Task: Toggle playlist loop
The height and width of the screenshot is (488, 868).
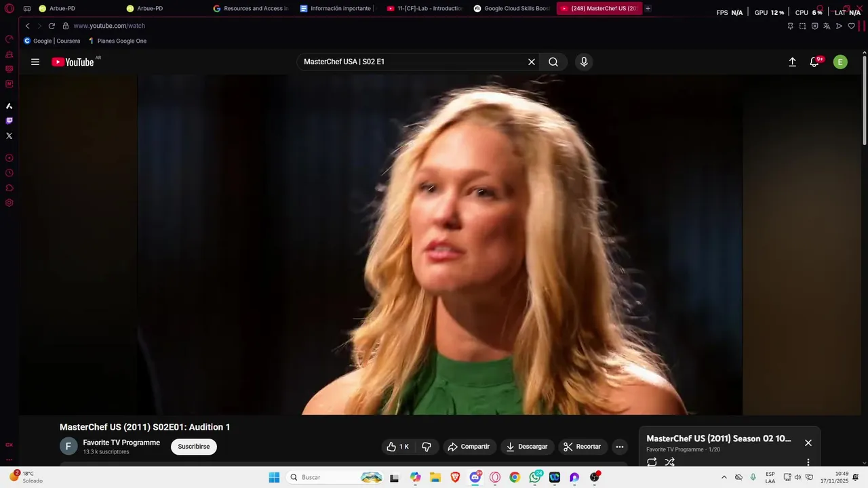Action: point(652,462)
